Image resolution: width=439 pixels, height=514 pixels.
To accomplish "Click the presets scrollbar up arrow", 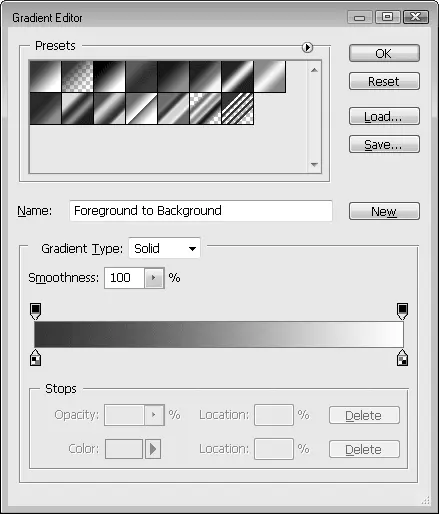I will tap(314, 70).
